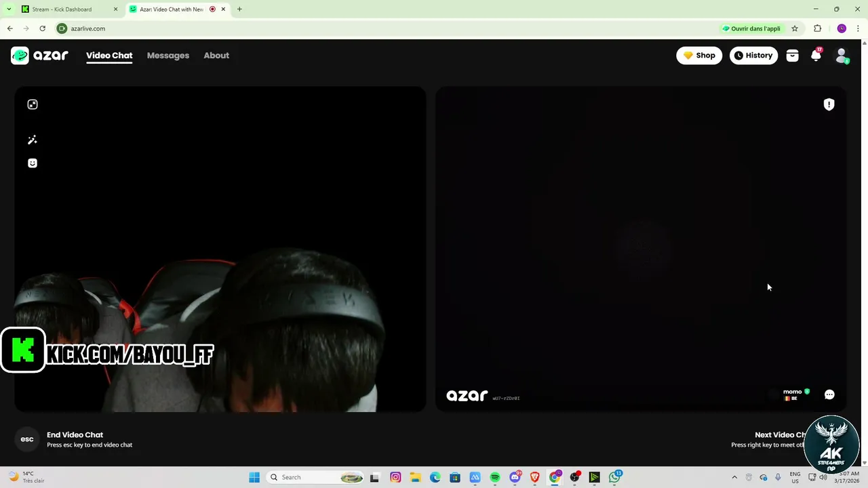The image size is (868, 488).
Task: Open the Windows Start menu
Action: (254, 477)
